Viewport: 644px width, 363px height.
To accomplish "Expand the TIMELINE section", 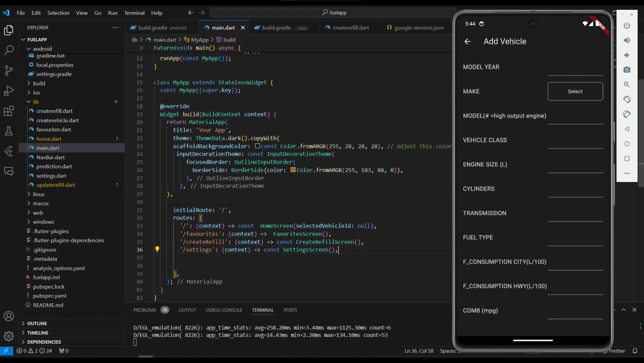I will pos(38,333).
